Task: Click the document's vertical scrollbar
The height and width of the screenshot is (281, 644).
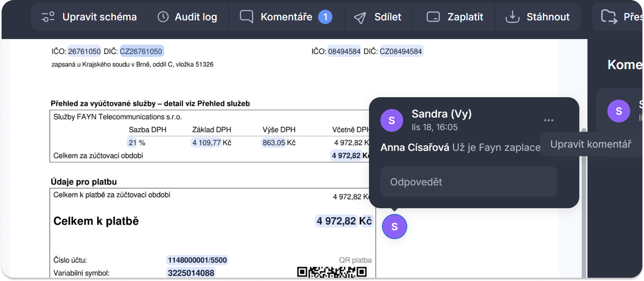Action: click(584, 203)
